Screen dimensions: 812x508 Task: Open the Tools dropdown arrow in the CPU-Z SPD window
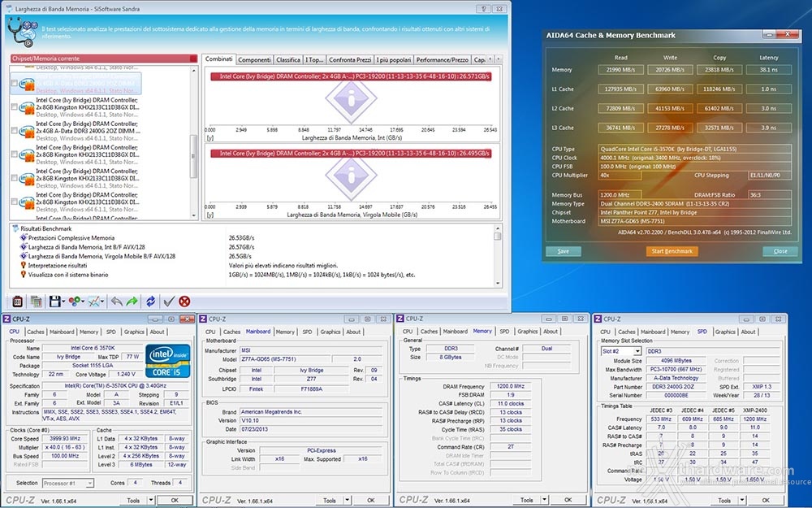[x=741, y=500]
